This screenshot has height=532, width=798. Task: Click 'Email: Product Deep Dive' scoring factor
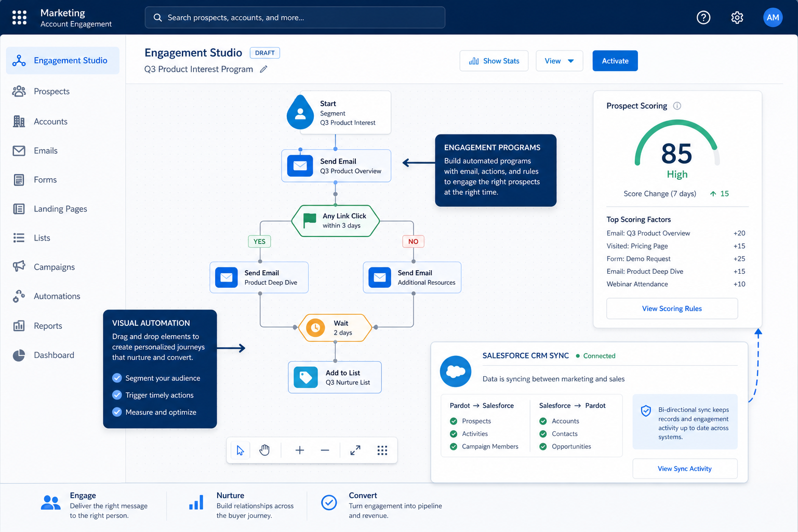coord(676,272)
